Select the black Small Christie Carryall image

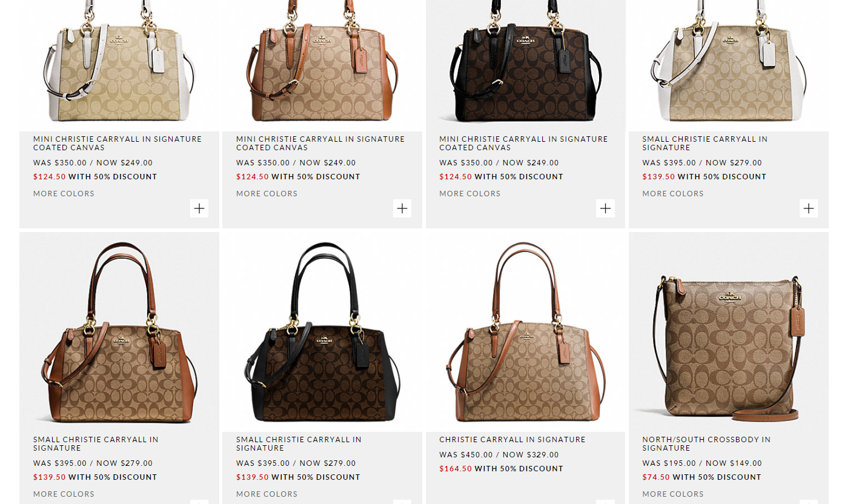(x=322, y=332)
